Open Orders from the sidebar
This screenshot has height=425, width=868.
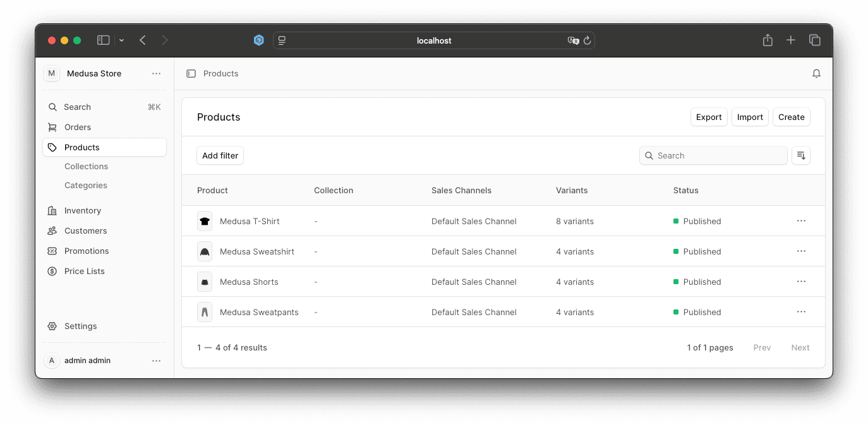pos(78,127)
